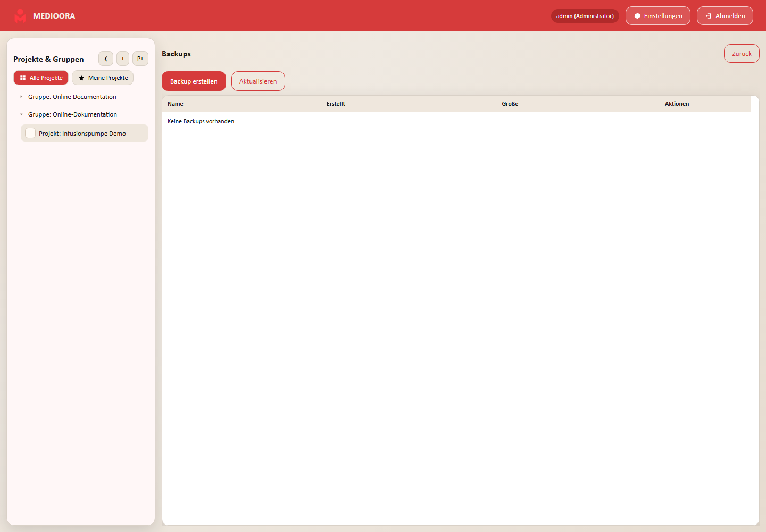Refresh the list with Aktualisieren
This screenshot has height=532, width=766.
tap(258, 81)
